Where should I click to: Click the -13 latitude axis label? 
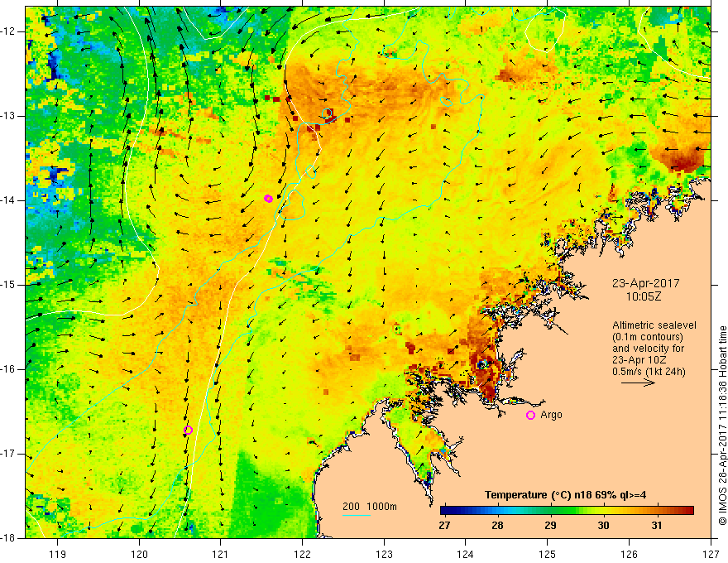tap(8, 116)
